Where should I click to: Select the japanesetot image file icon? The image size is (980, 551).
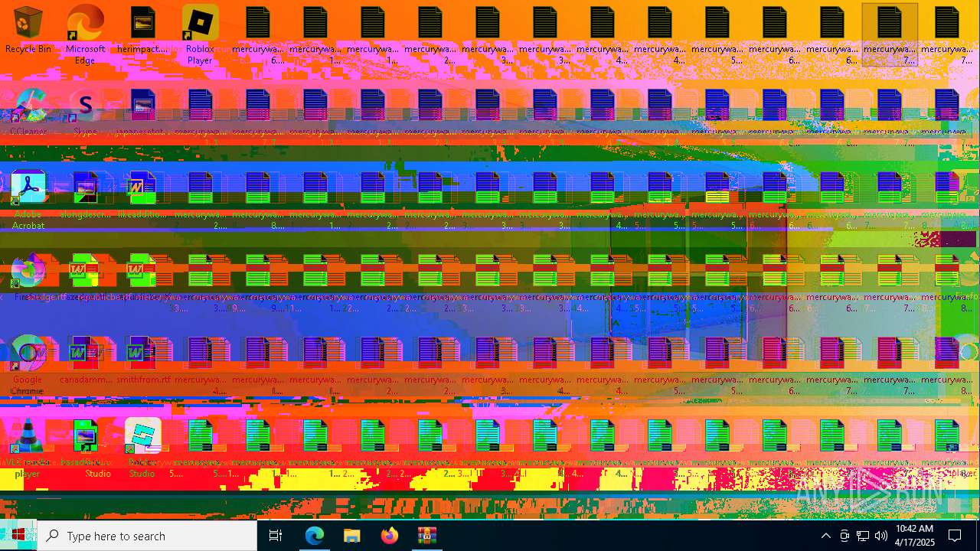tap(142, 112)
